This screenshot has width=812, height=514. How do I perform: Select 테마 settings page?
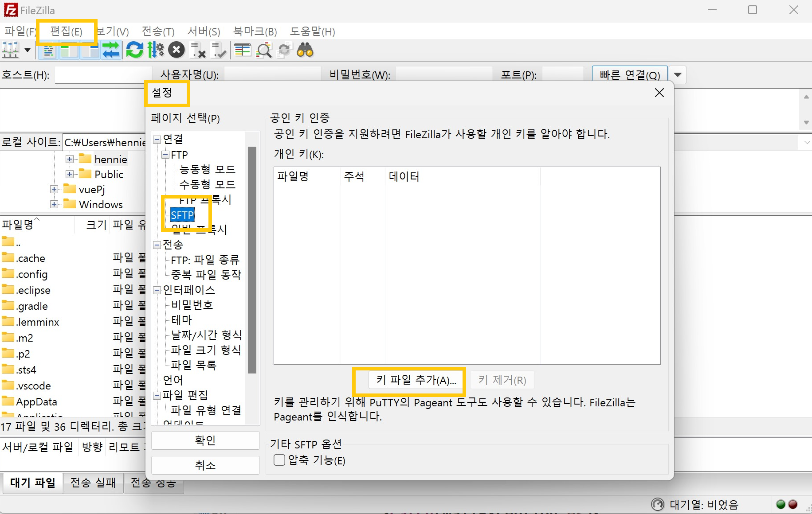point(181,320)
